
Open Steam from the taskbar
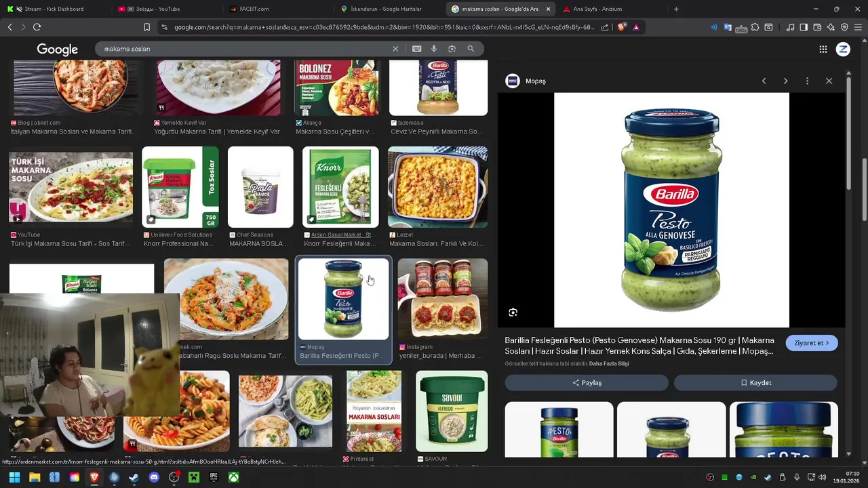click(134, 477)
